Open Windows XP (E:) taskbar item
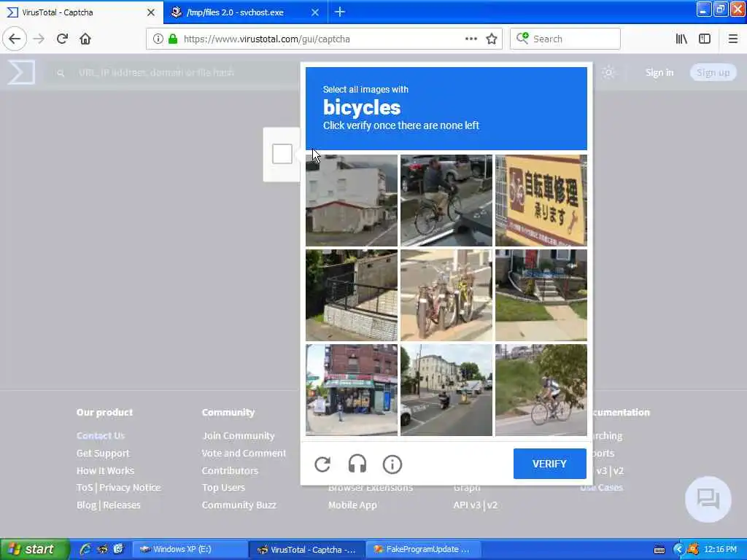 pos(190,549)
